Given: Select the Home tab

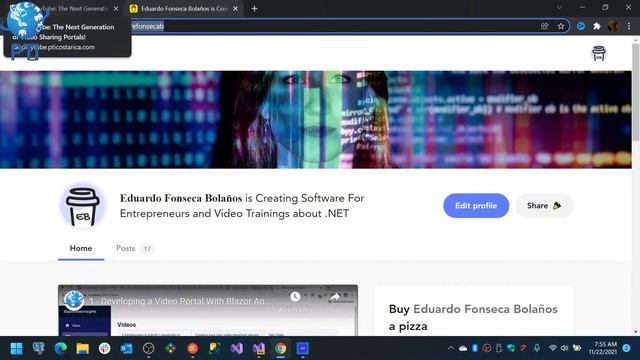Looking at the screenshot, I should coord(81,248).
